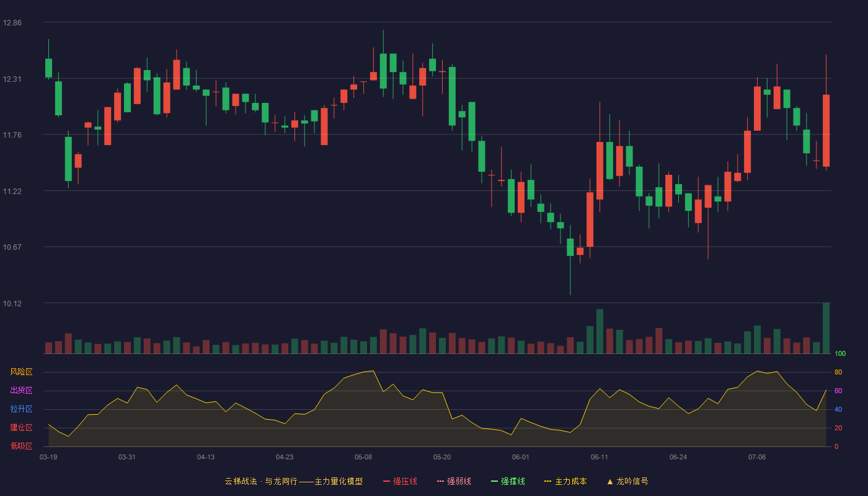The width and height of the screenshot is (868, 496).
Task: Click the 10.67 price axis label
Action: point(12,247)
